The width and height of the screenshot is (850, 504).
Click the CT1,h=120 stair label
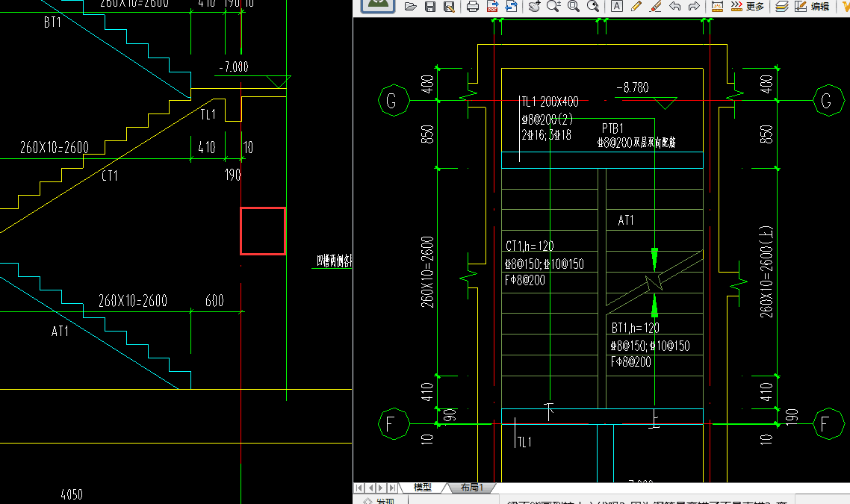click(530, 246)
